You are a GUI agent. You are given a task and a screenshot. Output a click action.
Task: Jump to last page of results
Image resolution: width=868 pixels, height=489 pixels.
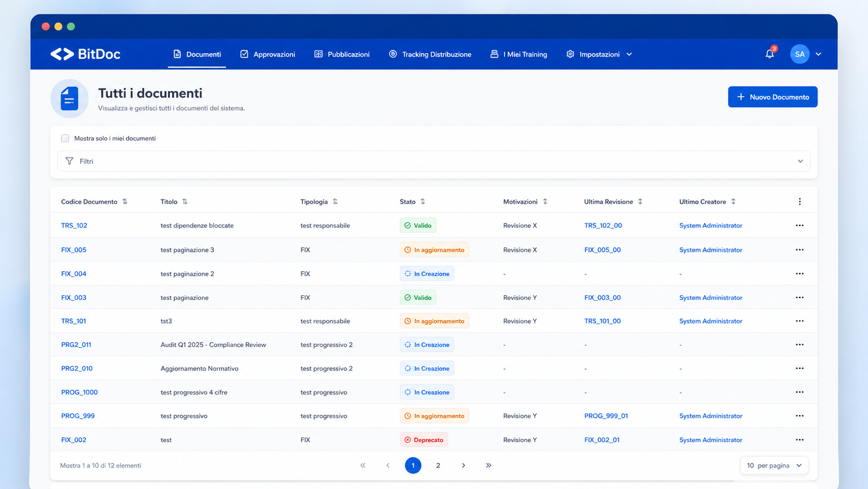pos(489,466)
